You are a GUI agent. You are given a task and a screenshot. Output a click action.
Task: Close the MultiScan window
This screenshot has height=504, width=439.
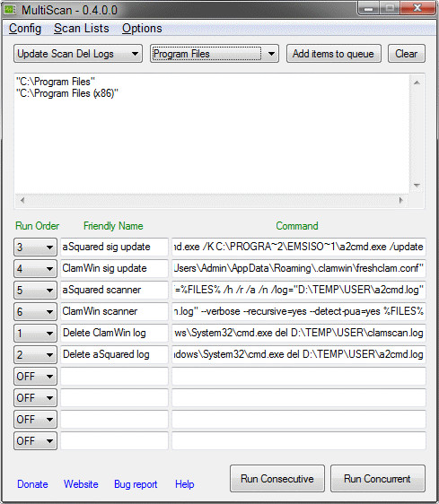coord(417,8)
